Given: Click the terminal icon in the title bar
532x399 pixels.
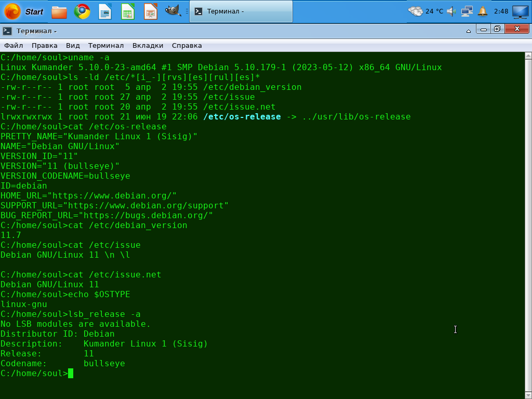Looking at the screenshot, I should [x=7, y=31].
